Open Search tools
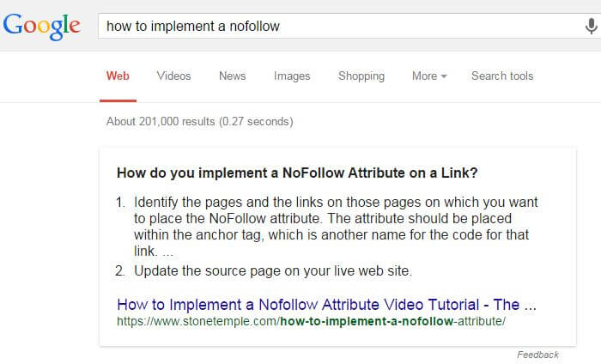 coord(502,76)
